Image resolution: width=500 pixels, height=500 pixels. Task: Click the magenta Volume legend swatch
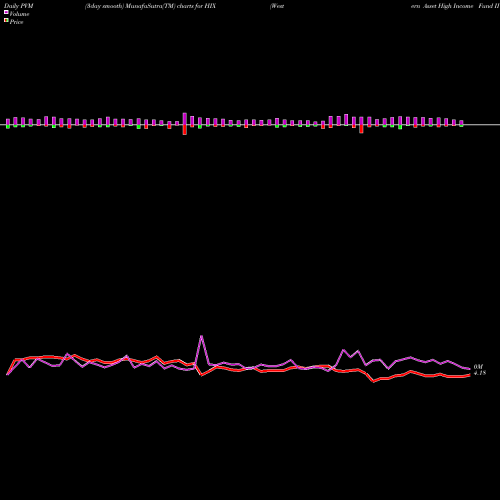[6, 12]
